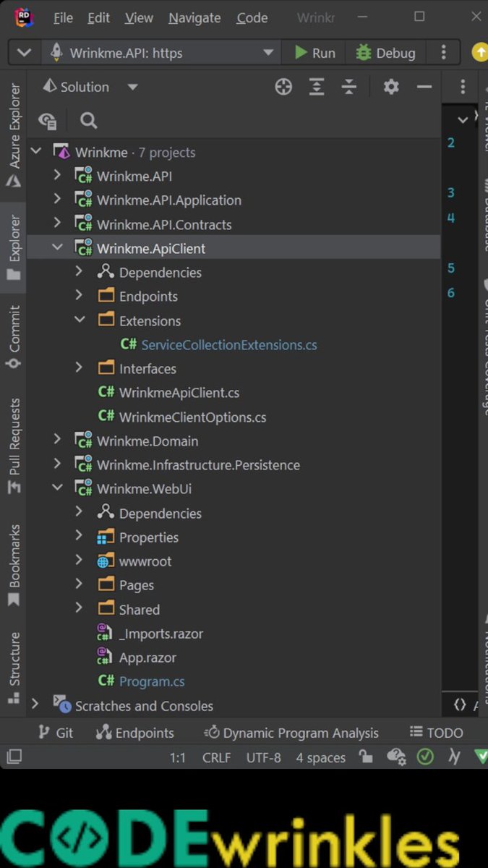The image size is (488, 868).
Task: Open the Navigate menu
Action: (194, 17)
